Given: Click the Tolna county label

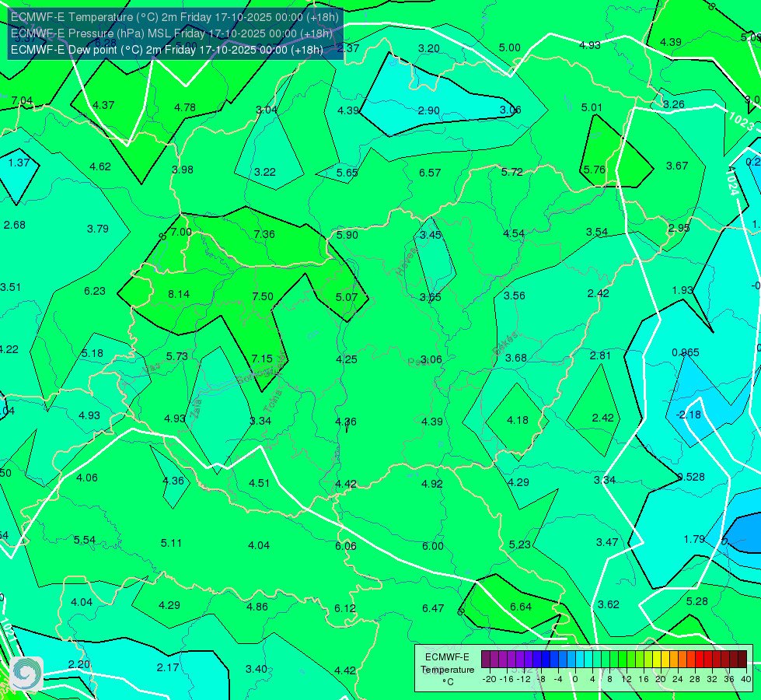Looking at the screenshot, I should (273, 401).
